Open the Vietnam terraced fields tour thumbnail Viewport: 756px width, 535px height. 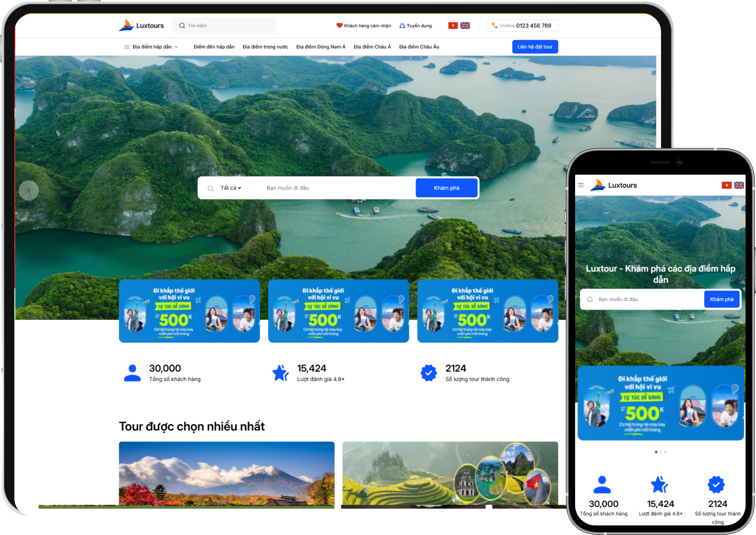(x=450, y=473)
